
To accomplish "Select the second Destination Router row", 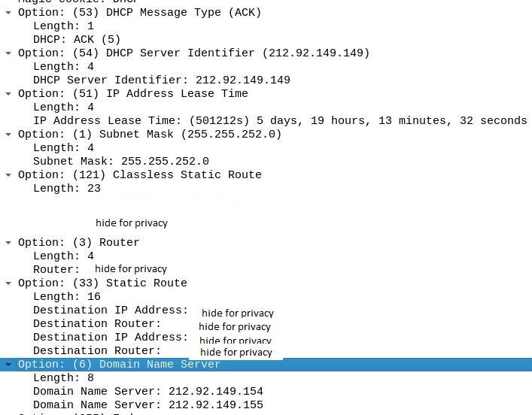I will [x=97, y=350].
